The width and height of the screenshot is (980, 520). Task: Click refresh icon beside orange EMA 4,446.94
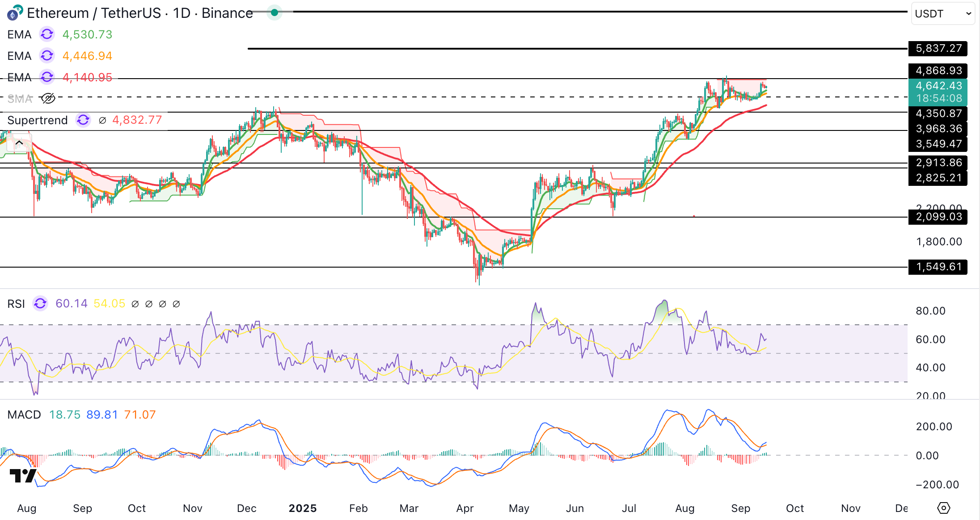pos(47,56)
